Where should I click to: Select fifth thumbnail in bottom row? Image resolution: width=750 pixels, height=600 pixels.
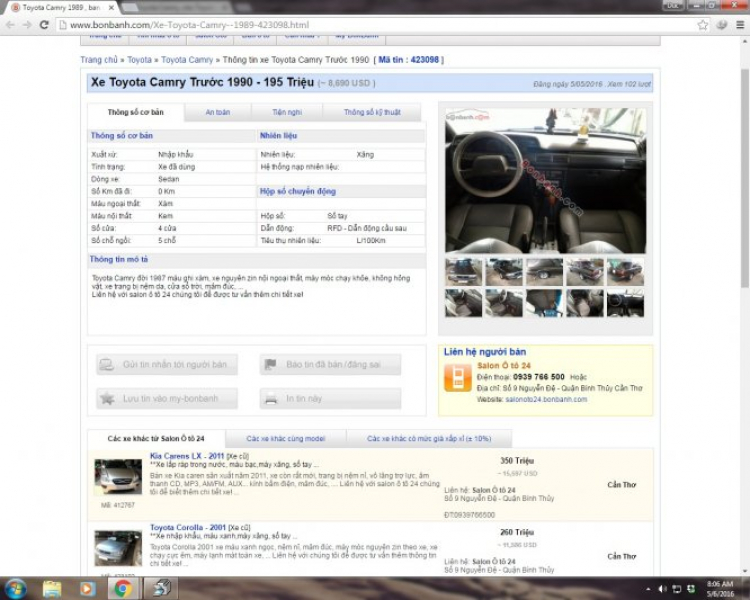pyautogui.click(x=625, y=302)
